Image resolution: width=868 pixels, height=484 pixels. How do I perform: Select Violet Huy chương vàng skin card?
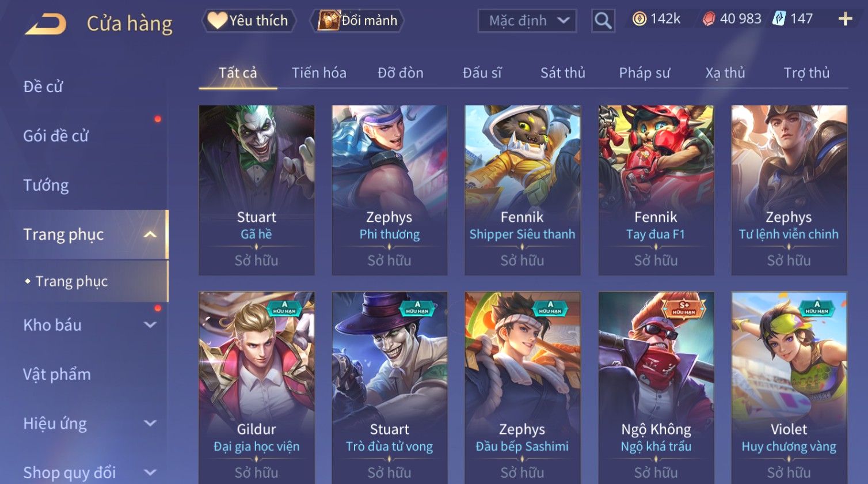pos(789,387)
